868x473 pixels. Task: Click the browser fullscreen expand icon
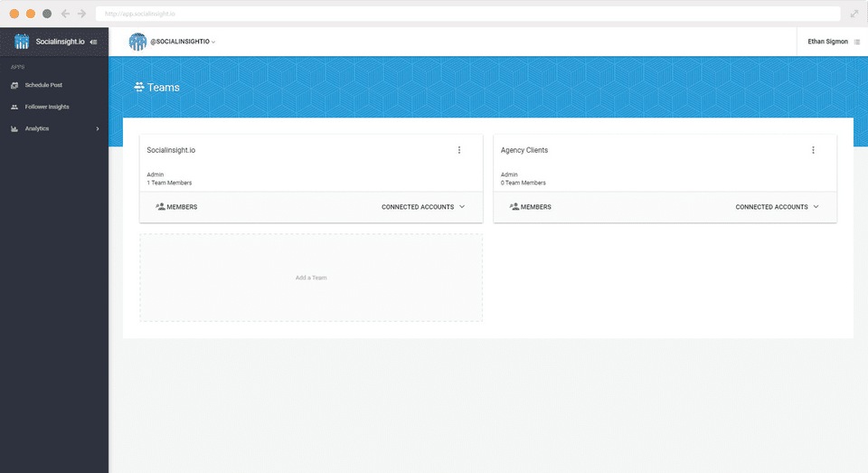854,14
